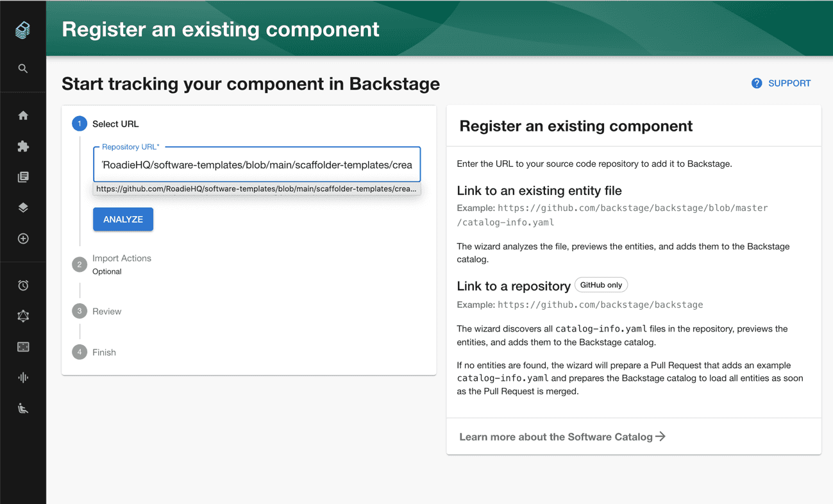Go to Home via house icon
Image resolution: width=833 pixels, height=504 pixels.
[23, 115]
